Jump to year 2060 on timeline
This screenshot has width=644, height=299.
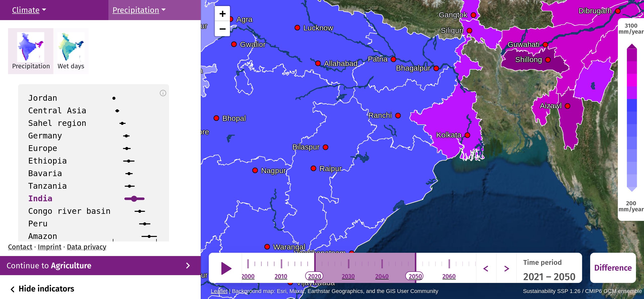pyautogui.click(x=449, y=276)
